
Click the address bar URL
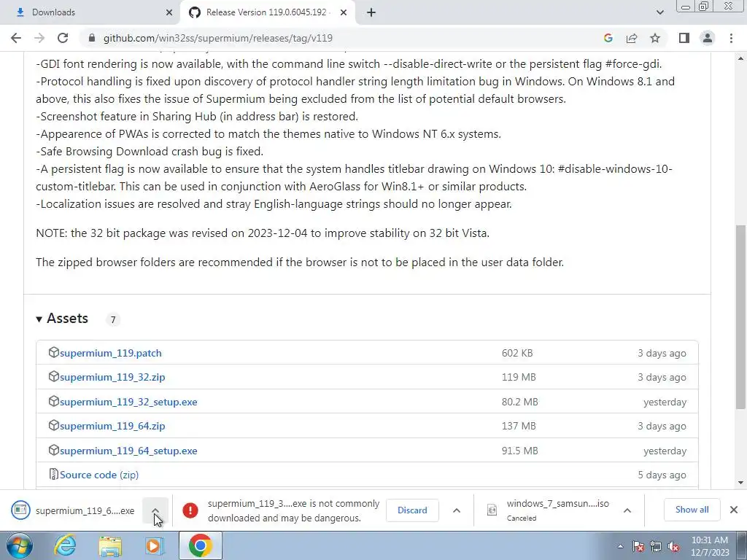pos(217,38)
